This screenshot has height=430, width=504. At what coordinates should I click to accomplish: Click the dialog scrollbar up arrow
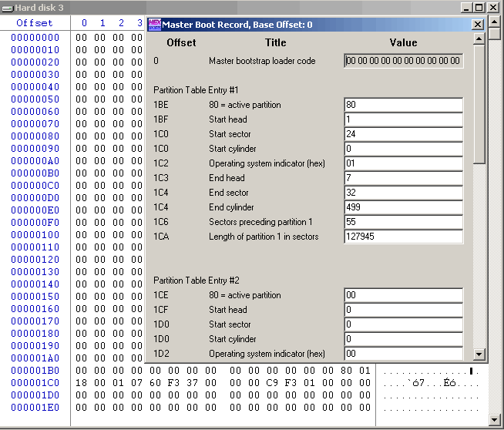479,39
